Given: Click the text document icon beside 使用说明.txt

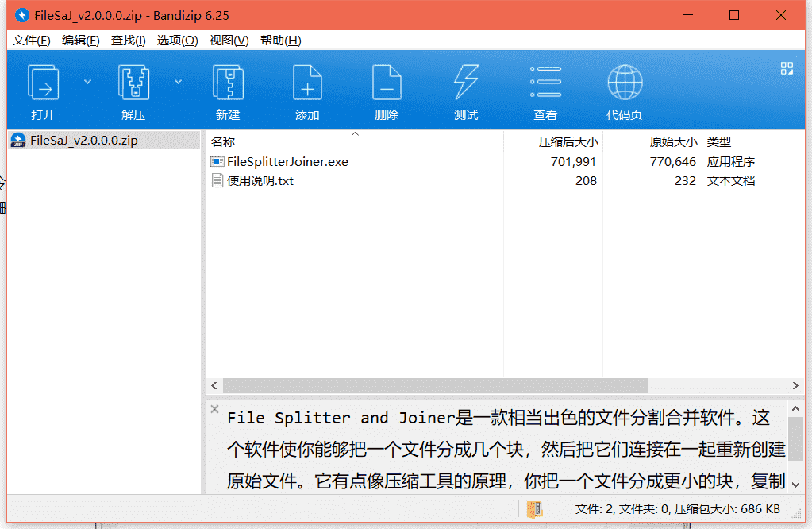Looking at the screenshot, I should 217,181.
